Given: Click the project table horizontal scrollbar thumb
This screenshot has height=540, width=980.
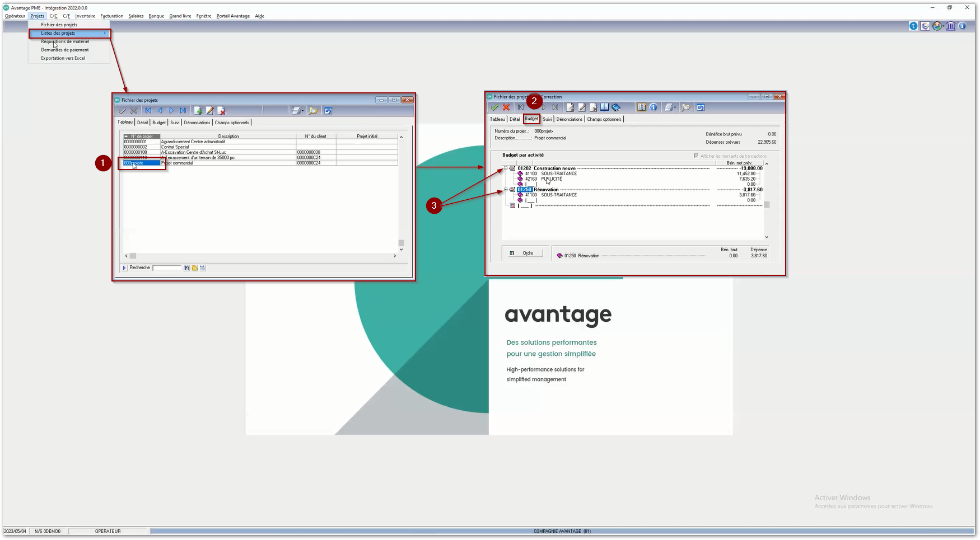Looking at the screenshot, I should pyautogui.click(x=133, y=256).
